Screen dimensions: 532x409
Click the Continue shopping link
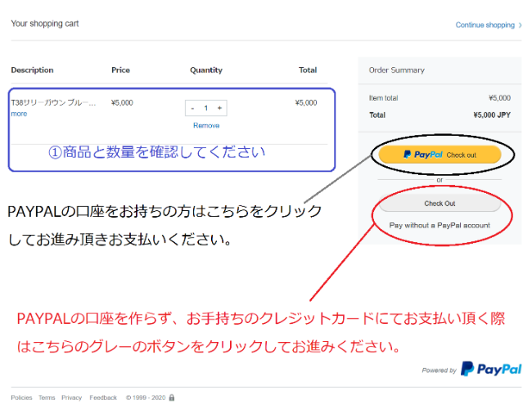485,25
